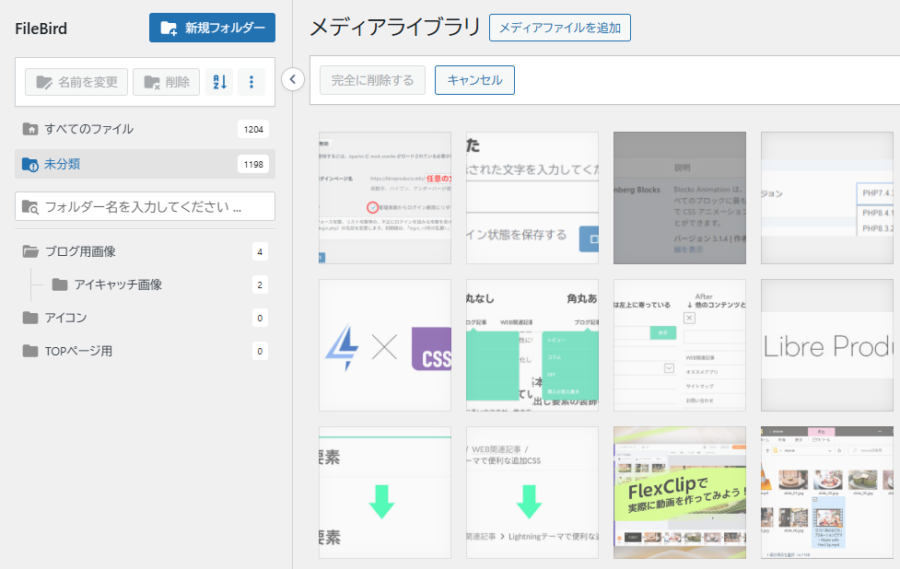The height and width of the screenshot is (569, 900).
Task: Open the ブログ用画像 folder
Action: pyautogui.click(x=80, y=251)
